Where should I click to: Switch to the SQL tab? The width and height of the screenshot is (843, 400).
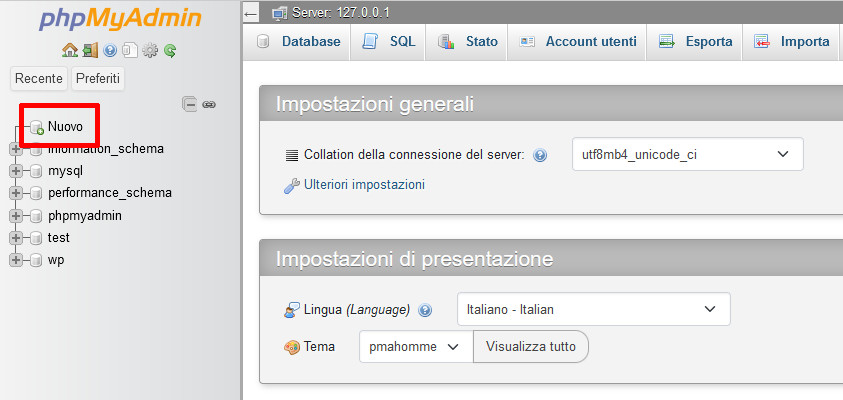pos(389,42)
